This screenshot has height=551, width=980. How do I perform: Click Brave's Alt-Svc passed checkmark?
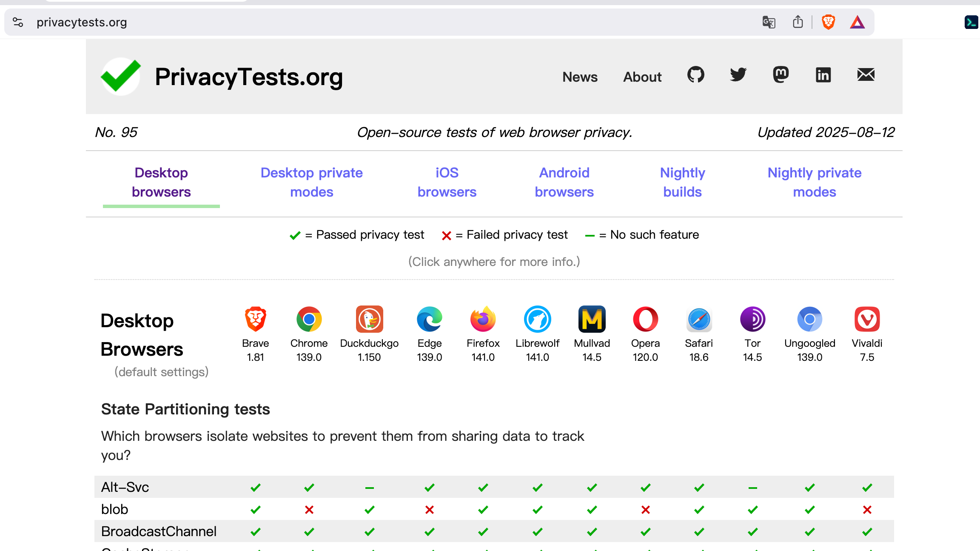(x=255, y=488)
